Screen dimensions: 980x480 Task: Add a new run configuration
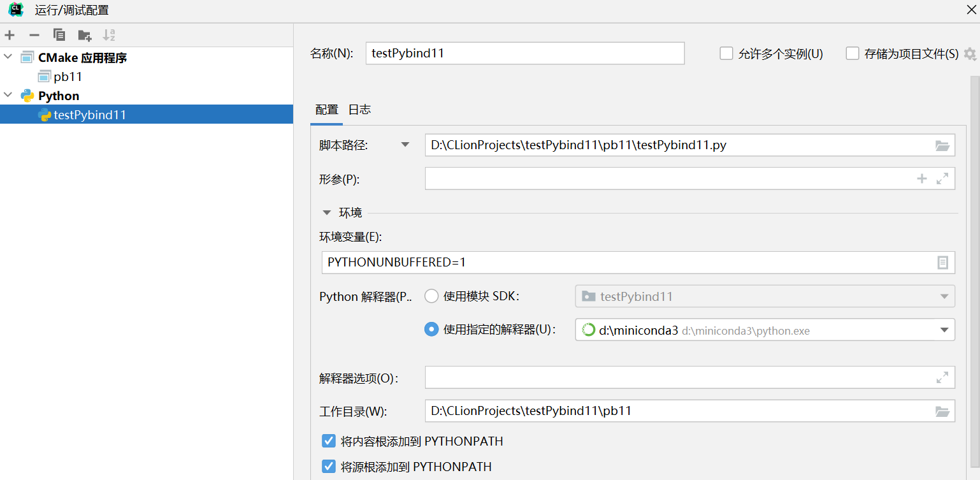pos(10,35)
